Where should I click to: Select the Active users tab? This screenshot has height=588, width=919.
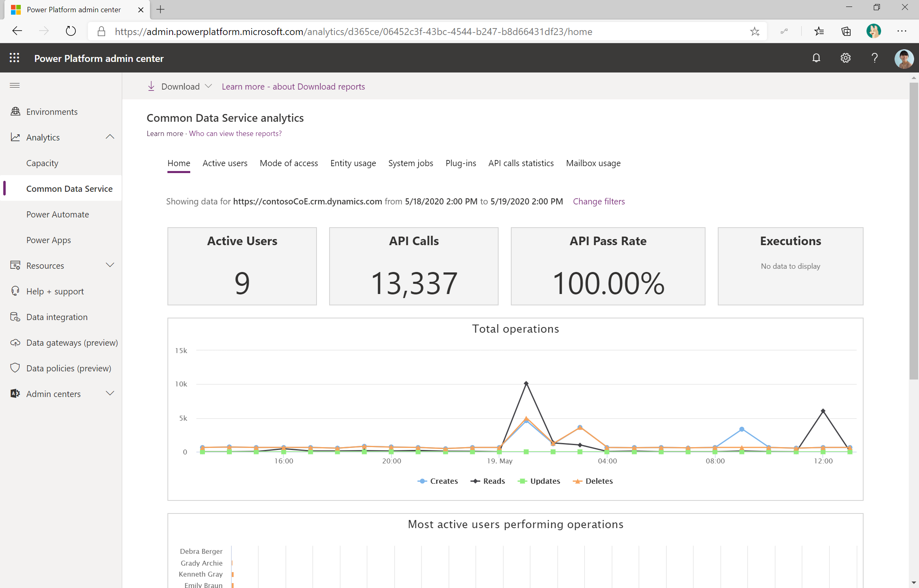[225, 163]
